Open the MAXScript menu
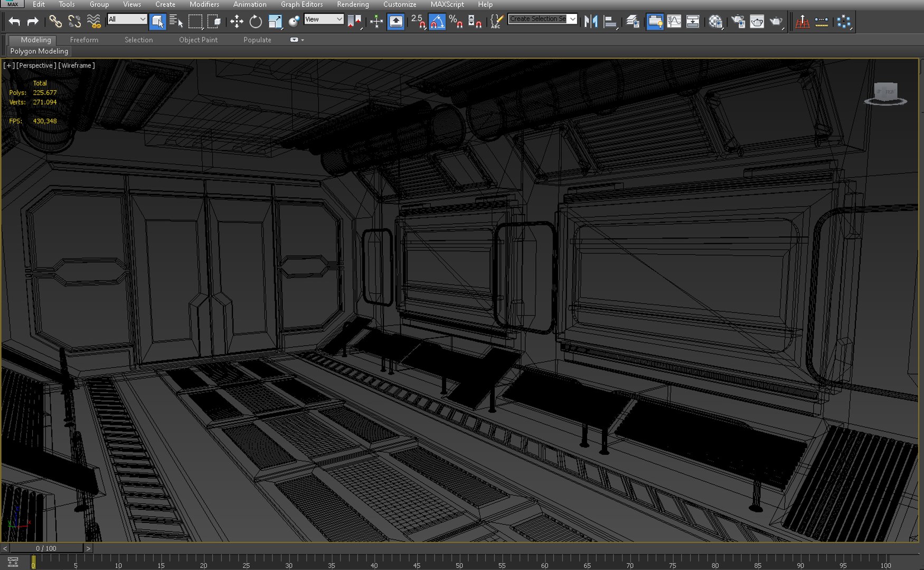This screenshot has width=924, height=570. [x=447, y=4]
